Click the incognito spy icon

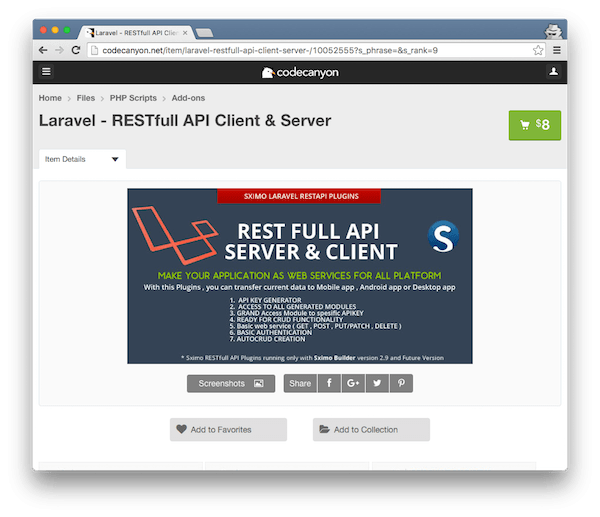click(553, 31)
